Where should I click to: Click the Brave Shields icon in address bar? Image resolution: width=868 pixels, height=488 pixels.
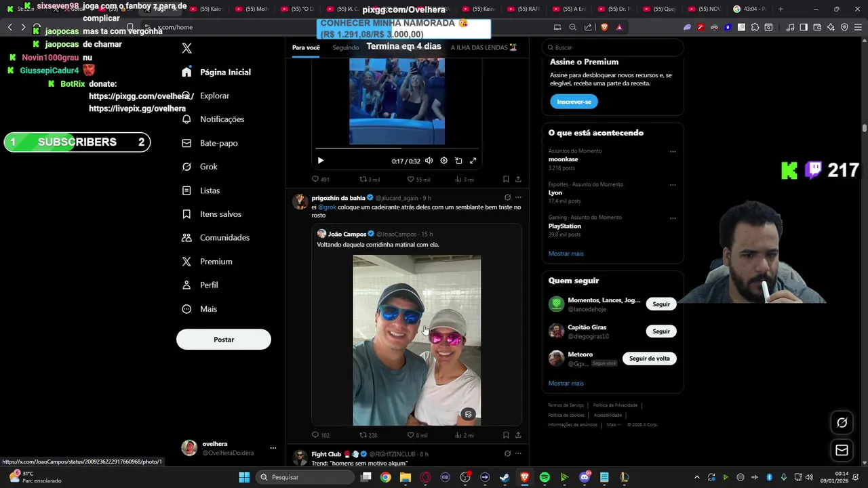click(604, 27)
